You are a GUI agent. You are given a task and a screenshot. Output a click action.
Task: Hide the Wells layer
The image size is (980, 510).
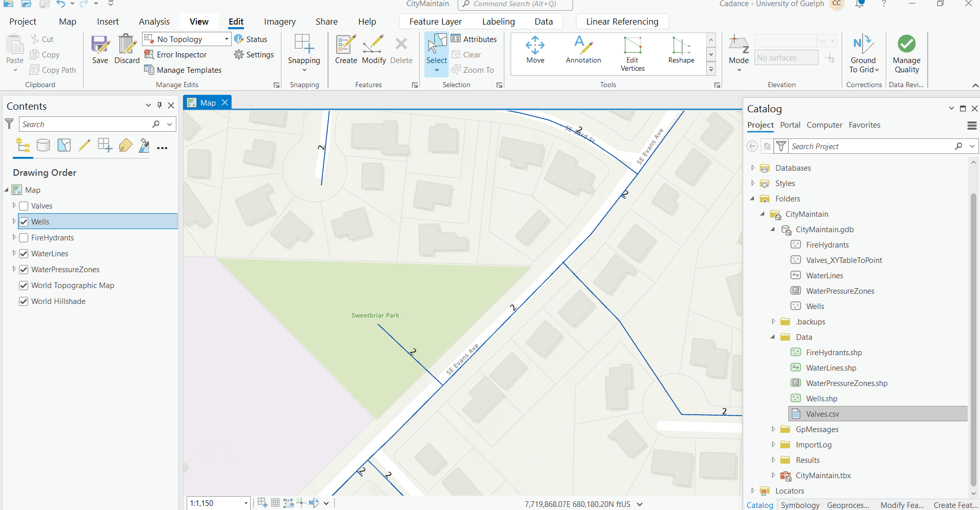click(x=24, y=221)
